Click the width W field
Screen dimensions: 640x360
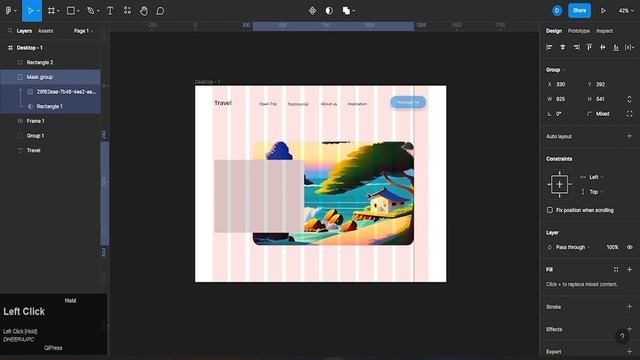564,99
